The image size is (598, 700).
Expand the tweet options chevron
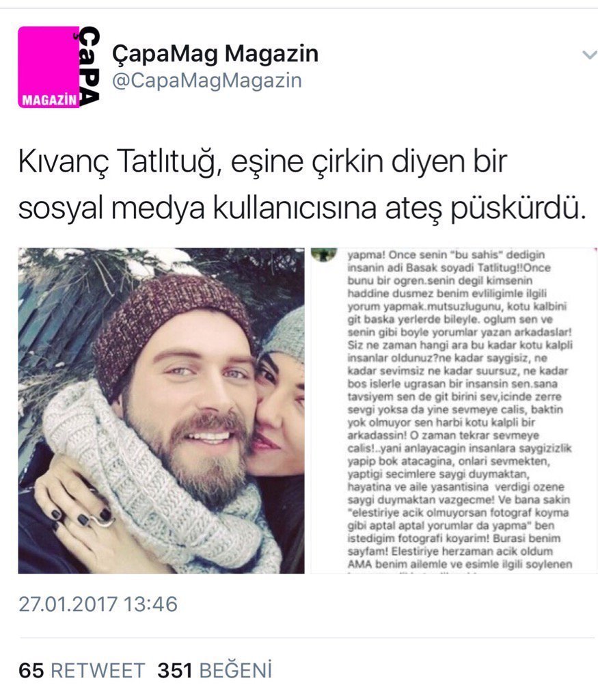(x=590, y=55)
